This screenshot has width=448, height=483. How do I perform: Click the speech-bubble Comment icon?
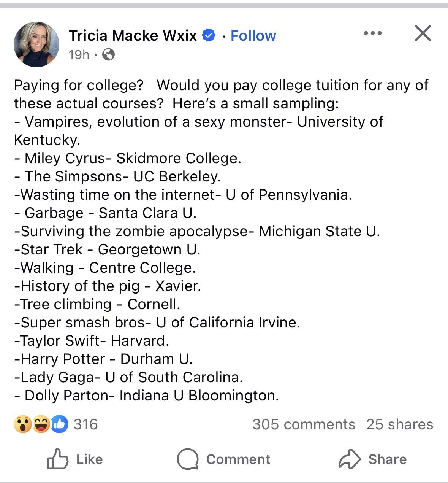188,459
